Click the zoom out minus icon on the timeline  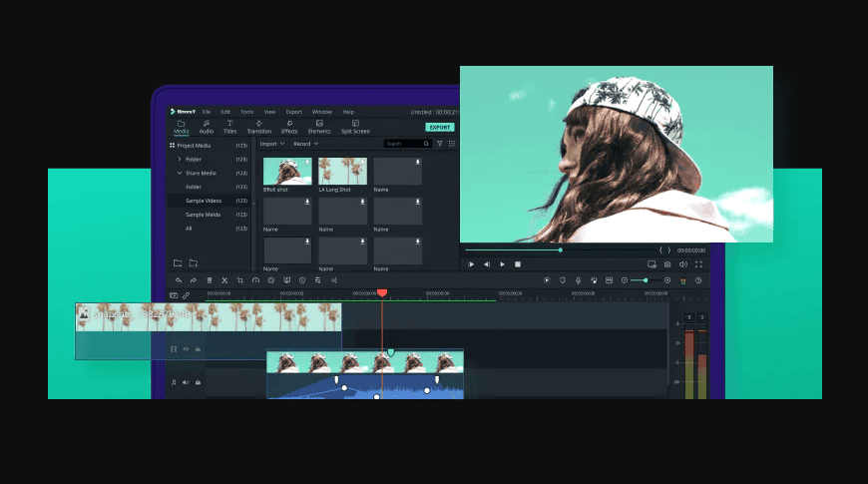pyautogui.click(x=625, y=280)
